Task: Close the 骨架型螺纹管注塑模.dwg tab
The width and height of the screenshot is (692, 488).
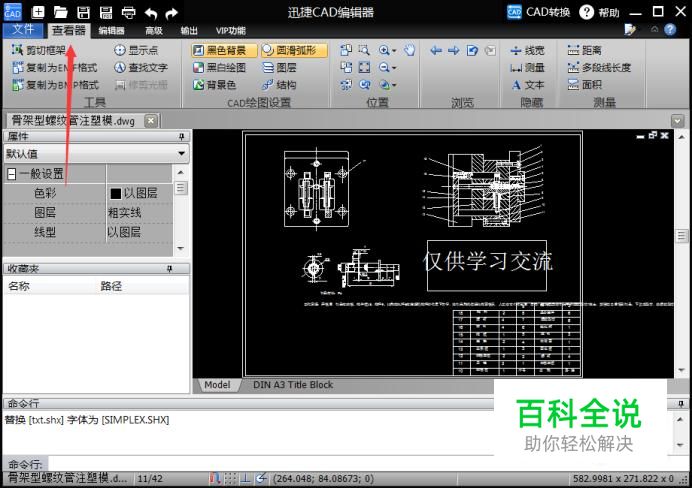Action: [x=151, y=120]
